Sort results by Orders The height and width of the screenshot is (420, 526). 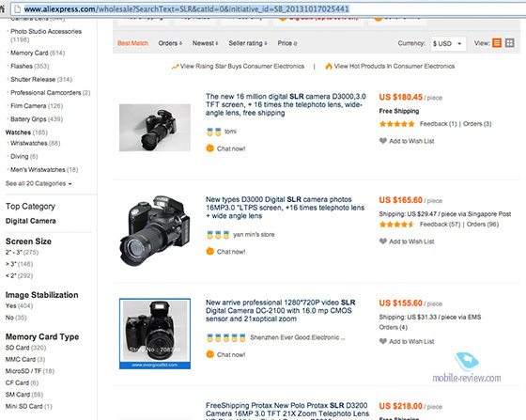[170, 43]
